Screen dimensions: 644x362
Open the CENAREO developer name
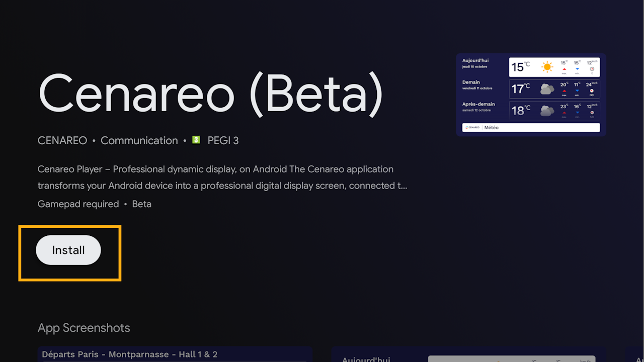[x=62, y=141]
